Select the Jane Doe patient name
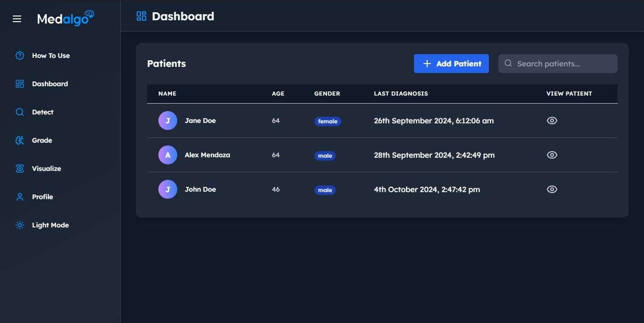 coord(200,121)
